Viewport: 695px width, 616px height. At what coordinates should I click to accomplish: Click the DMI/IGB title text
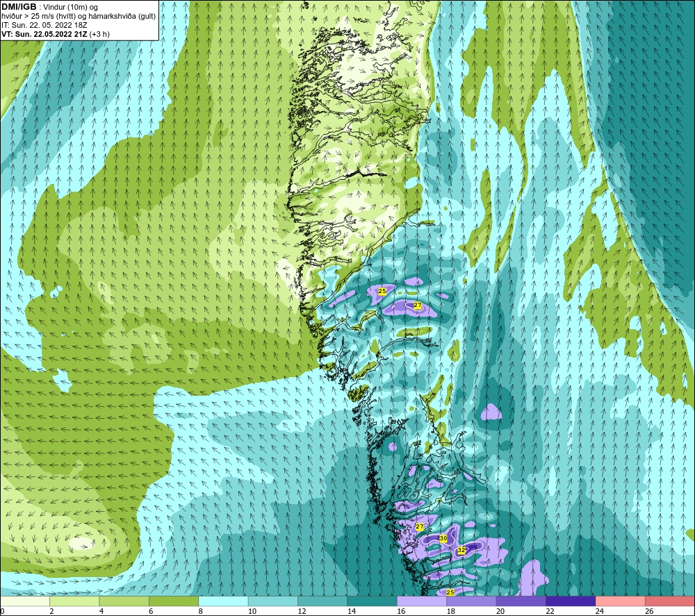19,7
